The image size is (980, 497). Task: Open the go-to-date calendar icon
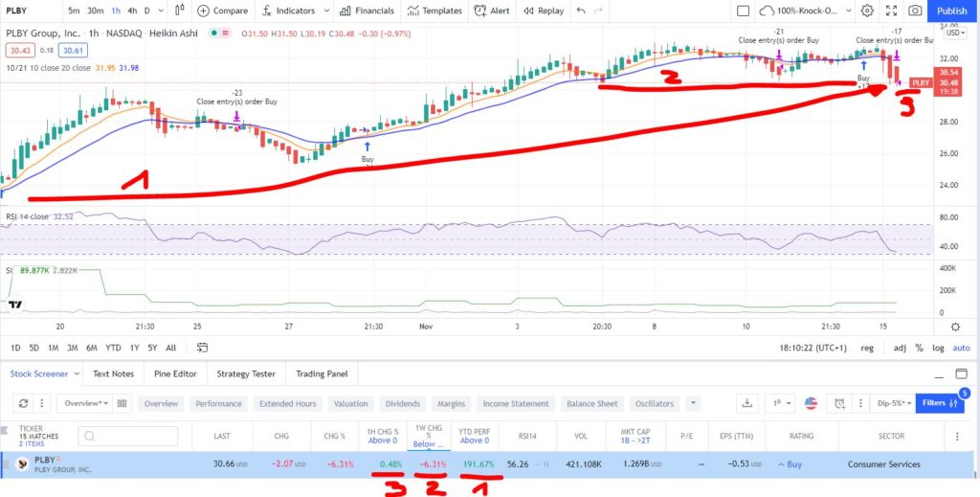pyautogui.click(x=202, y=348)
